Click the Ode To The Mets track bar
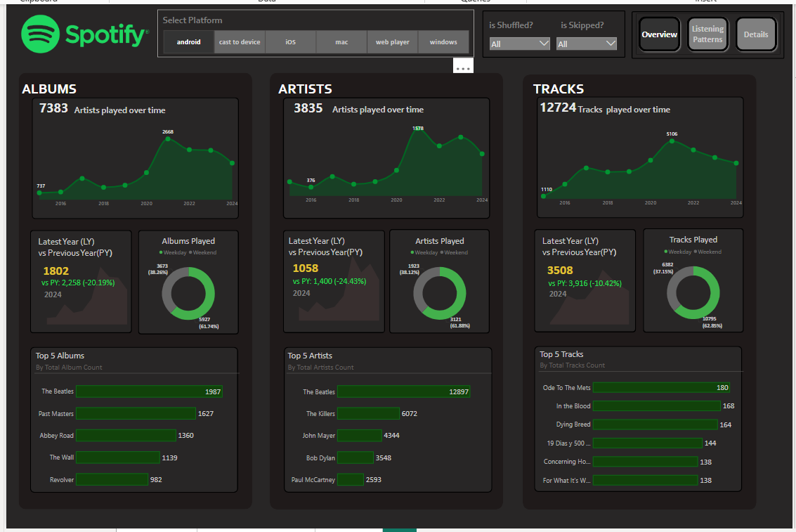796x532 pixels. click(662, 387)
